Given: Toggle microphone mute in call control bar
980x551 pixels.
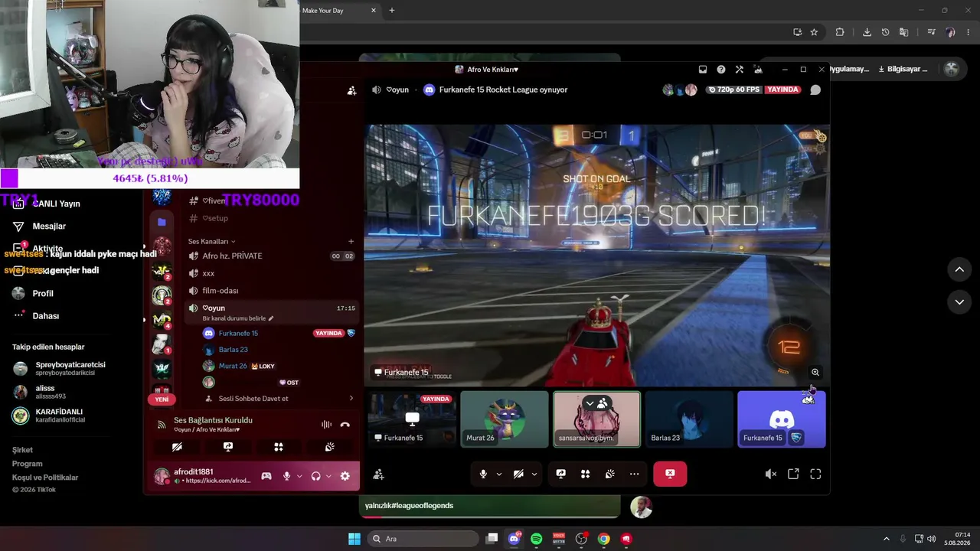Looking at the screenshot, I should (x=483, y=474).
